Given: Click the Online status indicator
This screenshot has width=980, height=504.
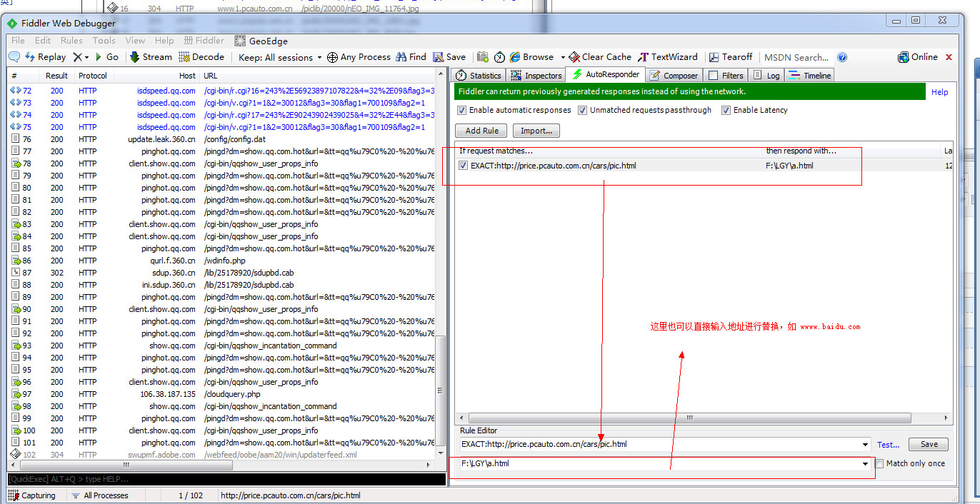Looking at the screenshot, I should point(918,57).
